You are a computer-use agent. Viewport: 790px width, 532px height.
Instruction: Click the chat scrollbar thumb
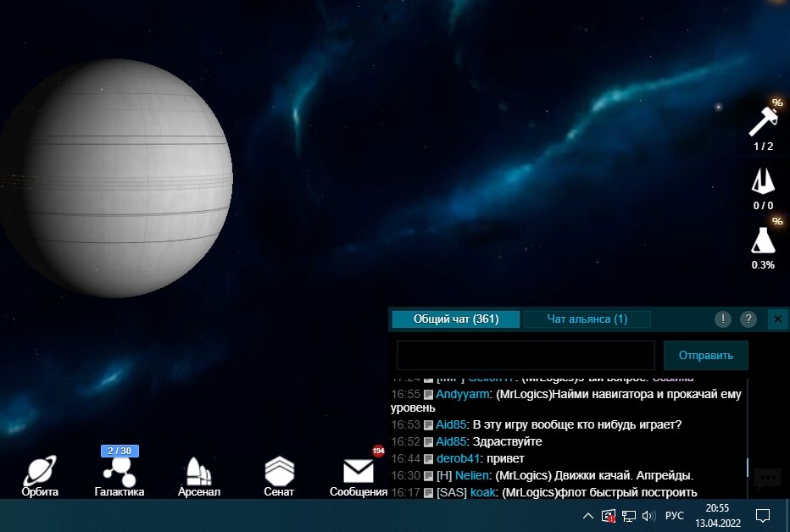pos(748,467)
